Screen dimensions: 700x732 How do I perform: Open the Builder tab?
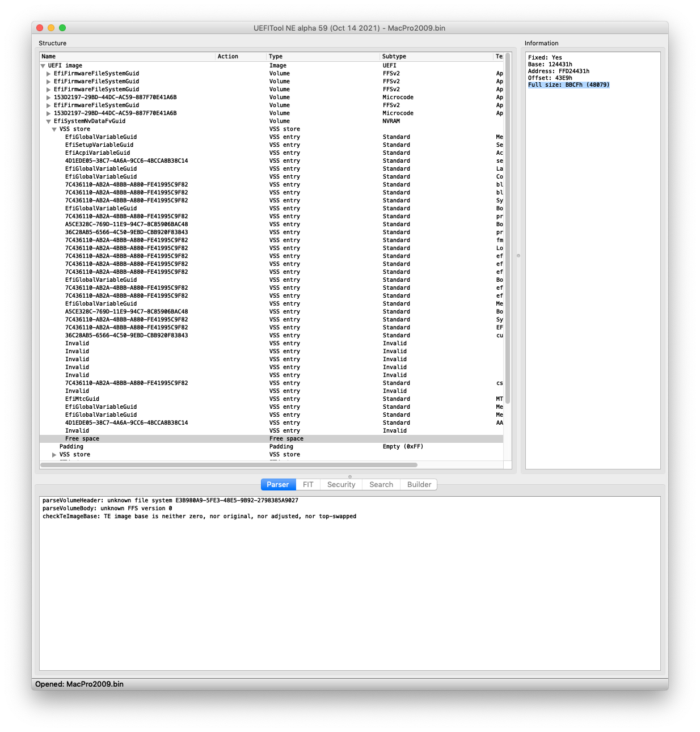[x=419, y=484]
